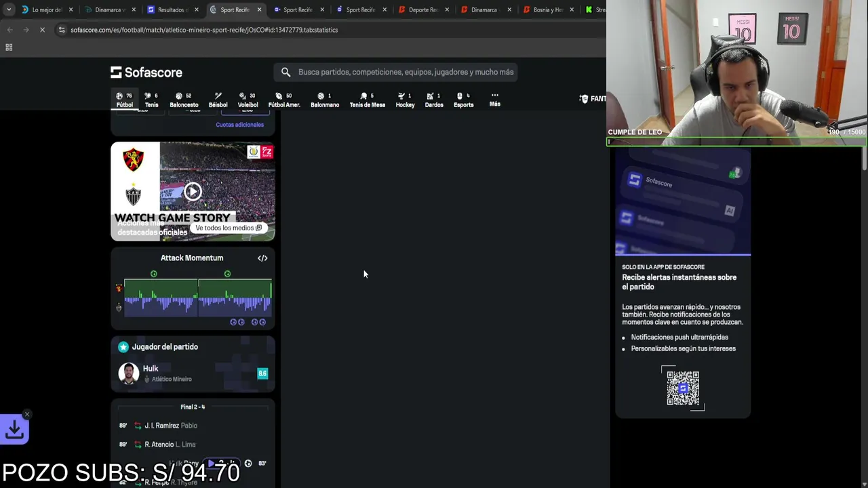Click the Final 2 - 4 label

pyautogui.click(x=193, y=407)
